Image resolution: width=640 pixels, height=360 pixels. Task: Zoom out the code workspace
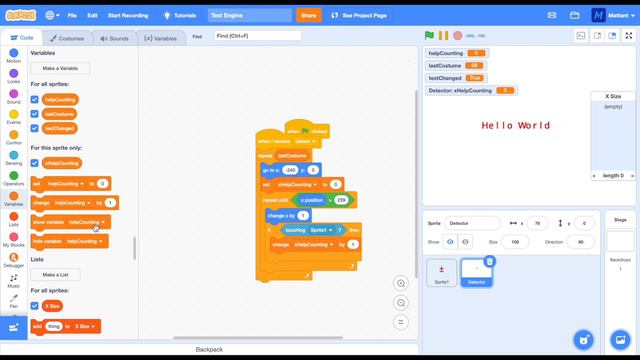pos(401,303)
